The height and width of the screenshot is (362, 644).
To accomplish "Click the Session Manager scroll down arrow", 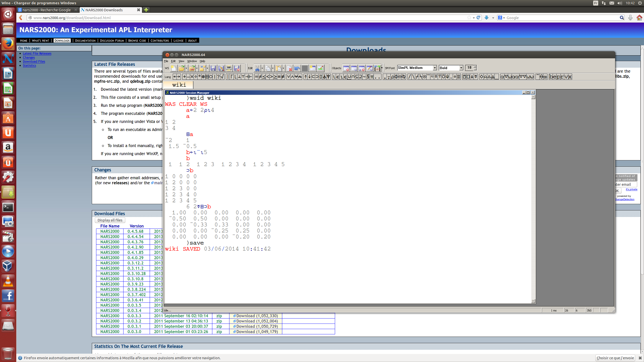I will (533, 301).
